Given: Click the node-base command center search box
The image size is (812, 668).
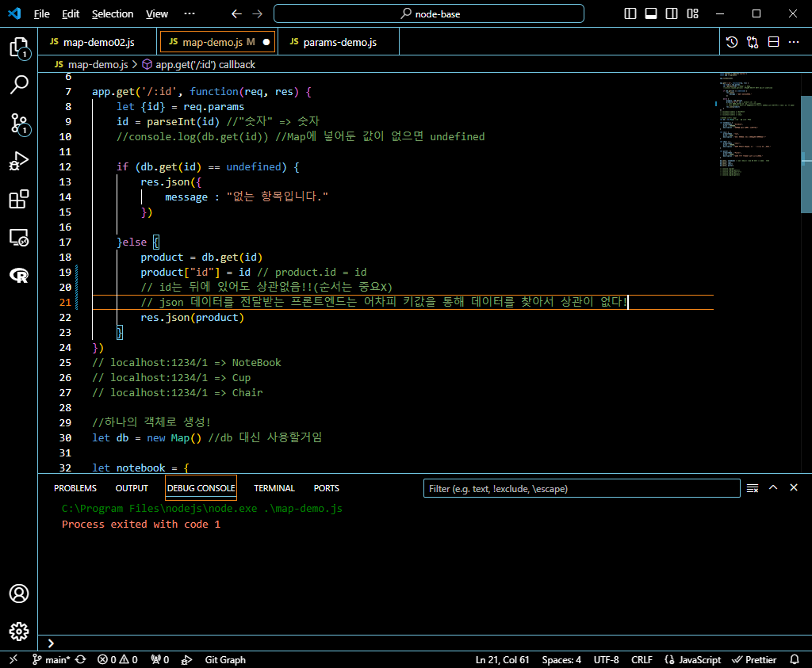Looking at the screenshot, I should click(x=429, y=14).
